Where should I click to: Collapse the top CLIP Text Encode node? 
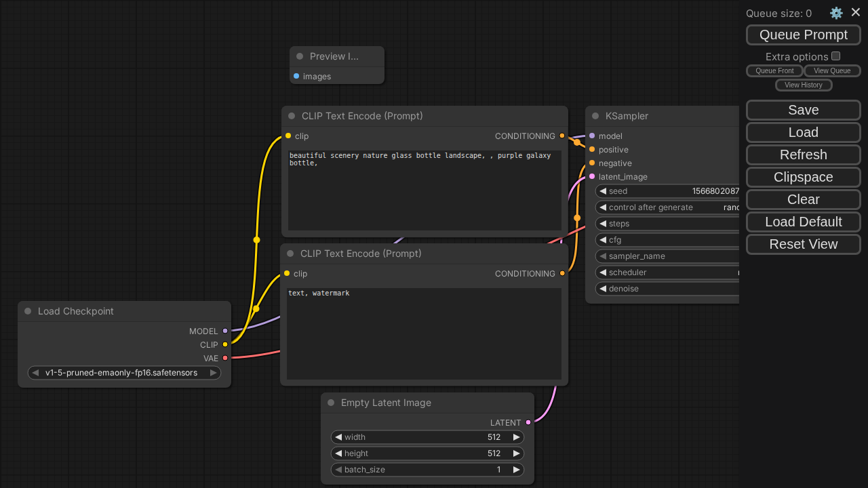pyautogui.click(x=292, y=116)
